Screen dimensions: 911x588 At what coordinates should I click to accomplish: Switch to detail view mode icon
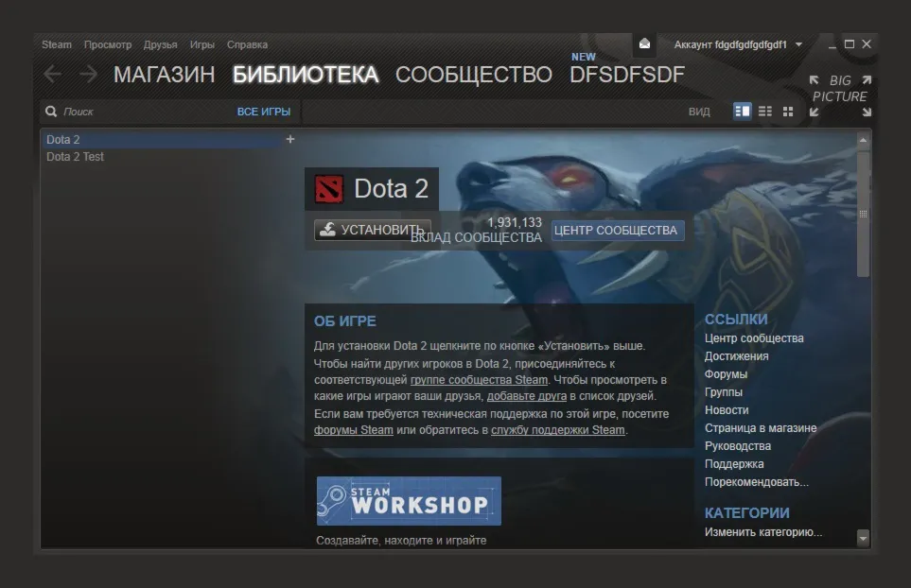pyautogui.click(x=742, y=111)
